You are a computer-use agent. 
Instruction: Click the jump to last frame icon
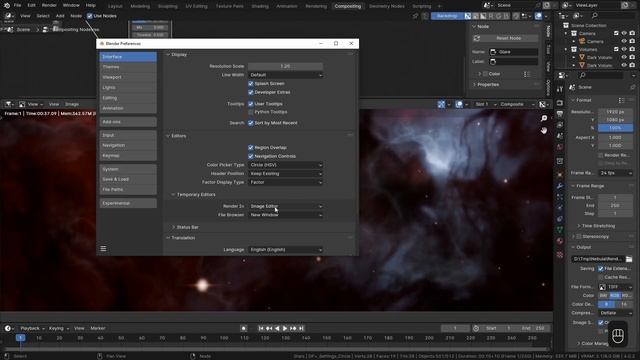point(301,328)
